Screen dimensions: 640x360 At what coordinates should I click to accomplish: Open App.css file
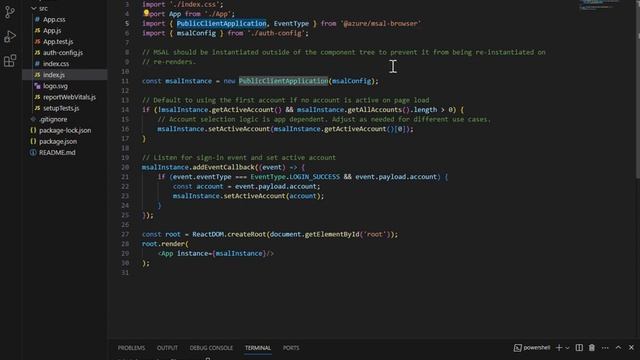click(x=54, y=20)
